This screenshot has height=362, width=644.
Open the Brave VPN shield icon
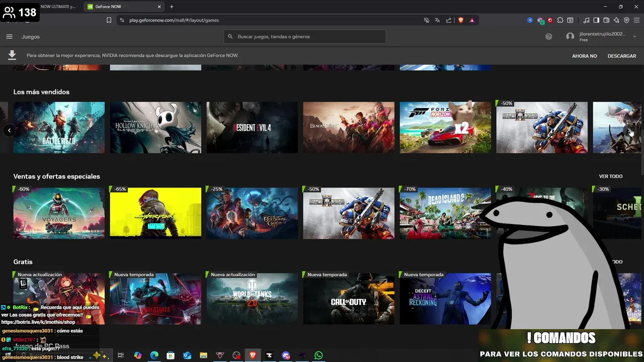pyautogui.click(x=626, y=20)
